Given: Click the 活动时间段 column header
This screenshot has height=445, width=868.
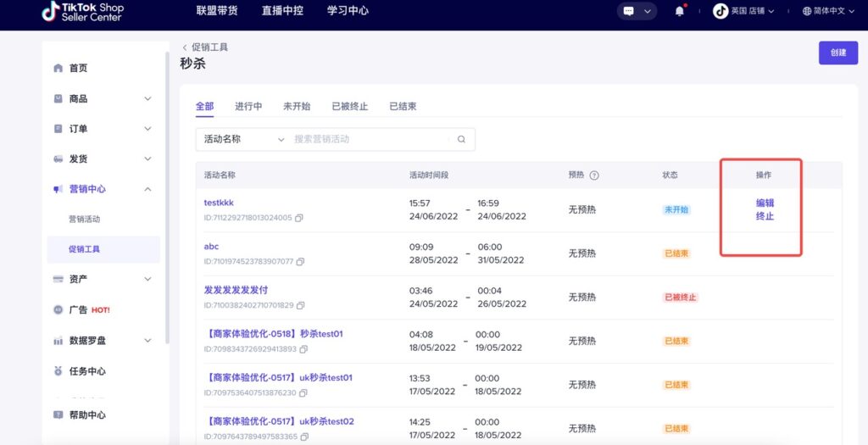Looking at the screenshot, I should pos(429,175).
